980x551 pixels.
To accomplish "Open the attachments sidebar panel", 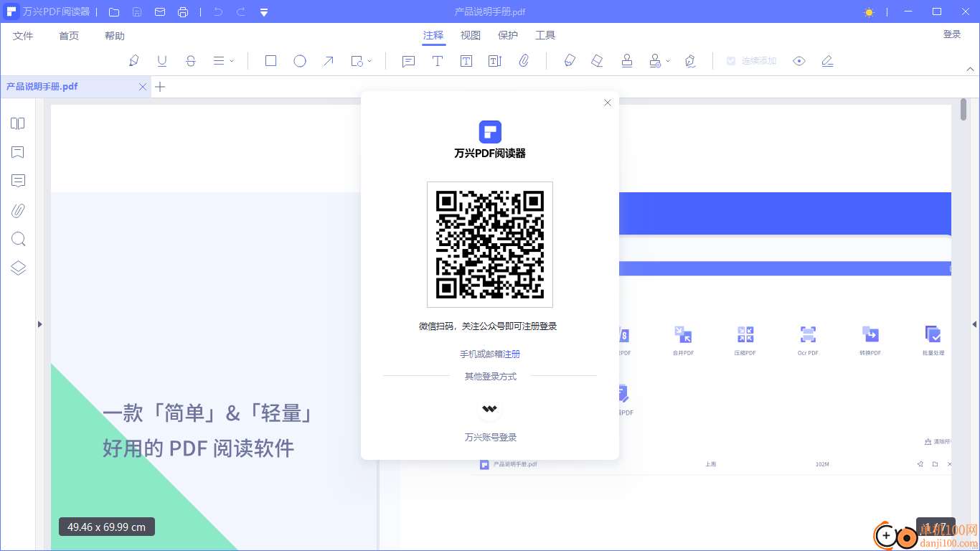I will tap(18, 210).
